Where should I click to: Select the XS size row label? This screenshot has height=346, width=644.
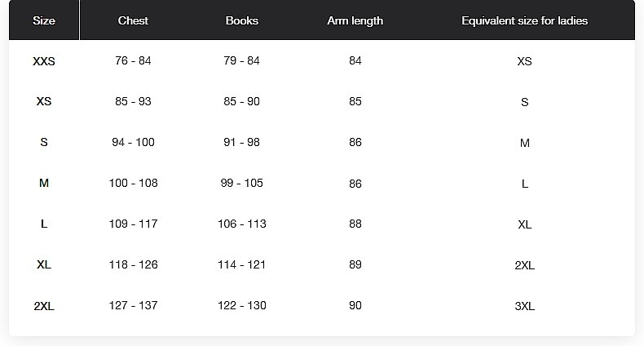click(x=44, y=101)
